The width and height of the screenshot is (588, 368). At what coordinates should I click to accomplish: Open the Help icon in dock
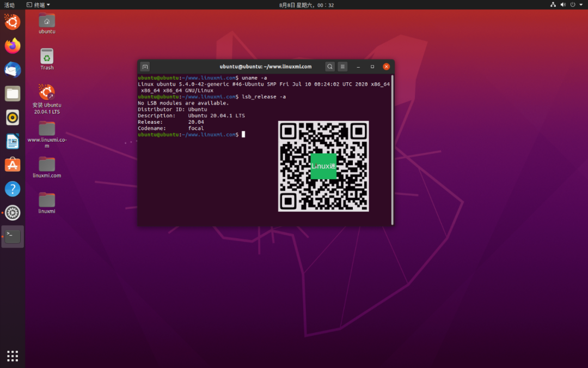click(13, 189)
